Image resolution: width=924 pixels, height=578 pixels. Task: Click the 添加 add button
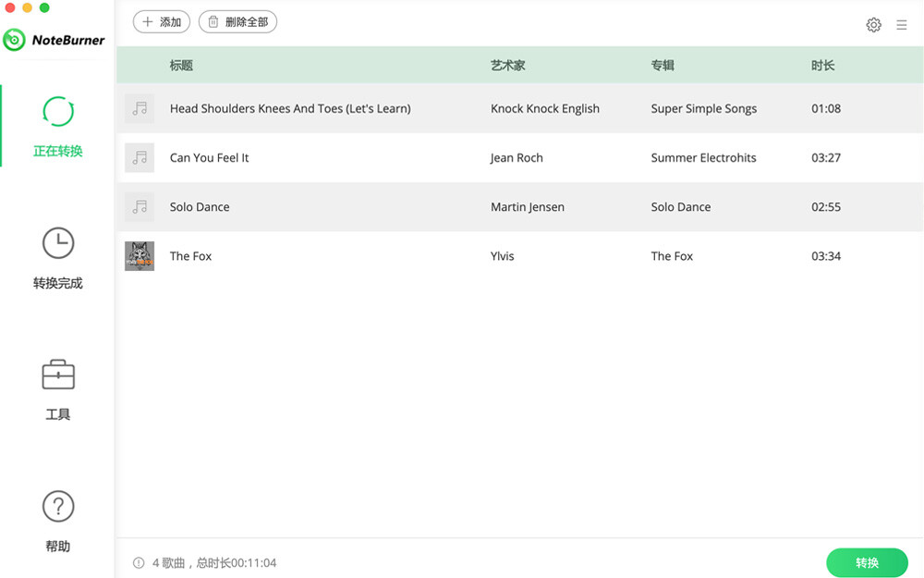[x=162, y=22]
